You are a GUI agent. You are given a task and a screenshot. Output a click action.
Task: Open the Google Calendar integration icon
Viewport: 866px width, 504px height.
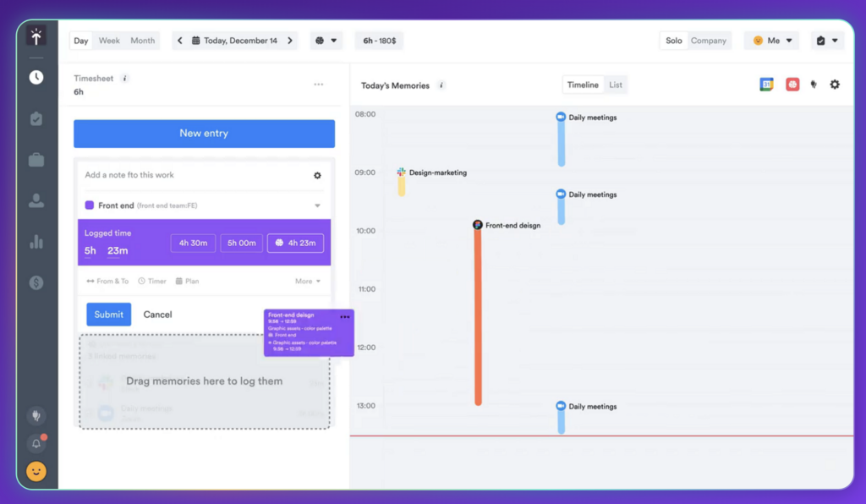(766, 85)
